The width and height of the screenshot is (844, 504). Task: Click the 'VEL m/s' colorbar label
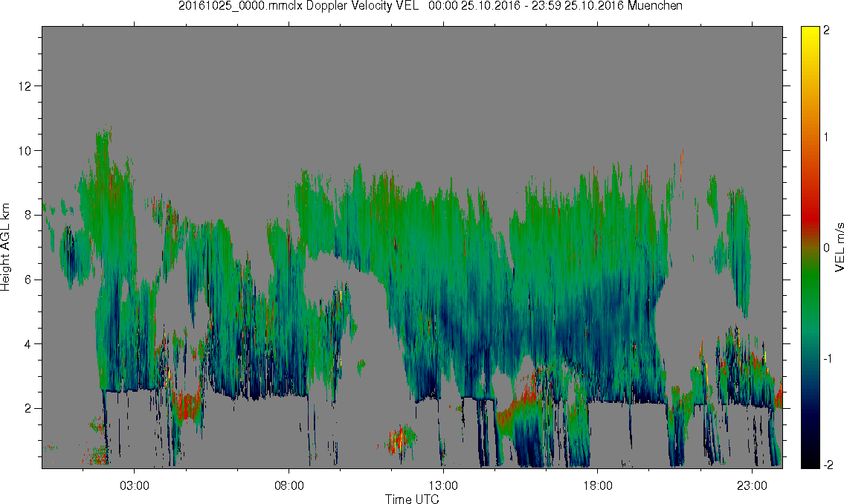[838, 248]
